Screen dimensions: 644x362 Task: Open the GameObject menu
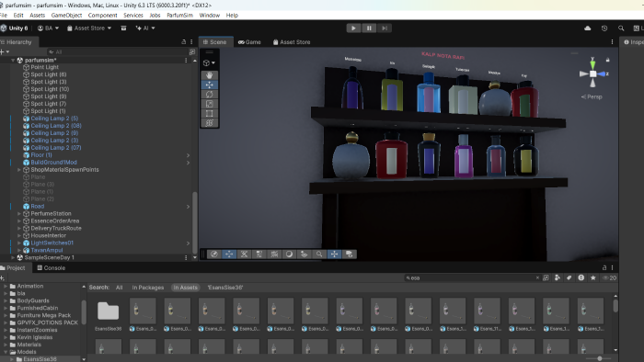tap(66, 16)
